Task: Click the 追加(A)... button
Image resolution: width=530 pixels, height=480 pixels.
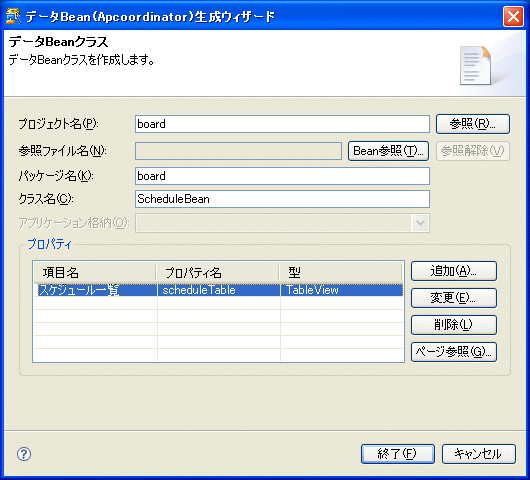Action: (x=454, y=271)
